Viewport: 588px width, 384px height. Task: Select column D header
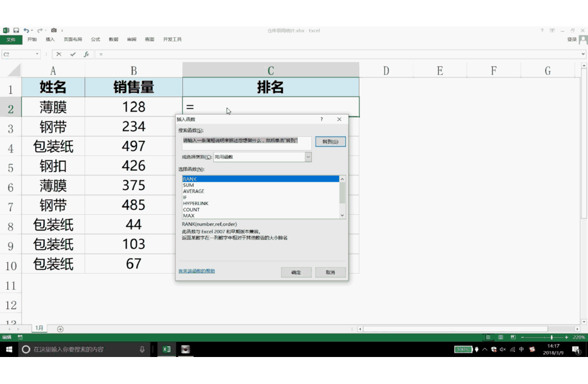(386, 70)
